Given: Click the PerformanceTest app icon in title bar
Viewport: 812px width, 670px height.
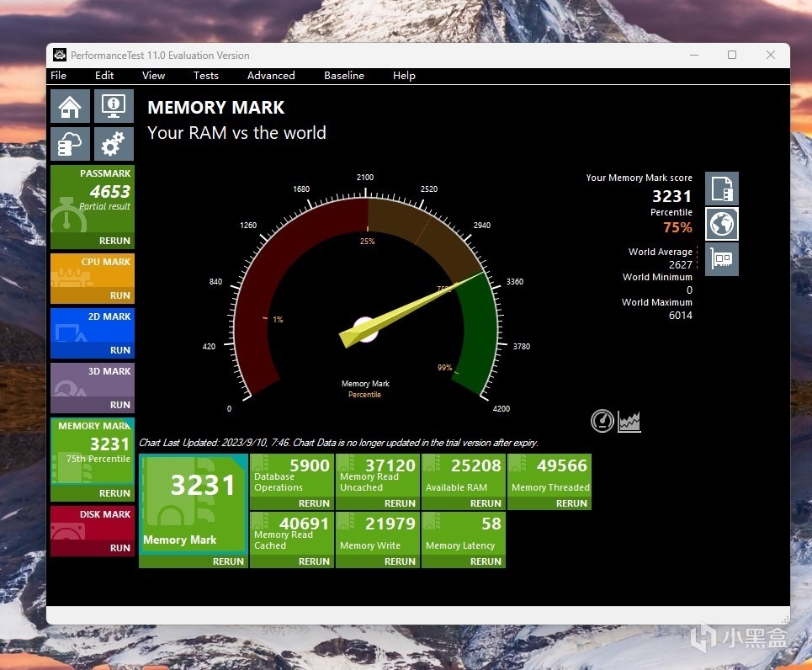Looking at the screenshot, I should [x=60, y=55].
